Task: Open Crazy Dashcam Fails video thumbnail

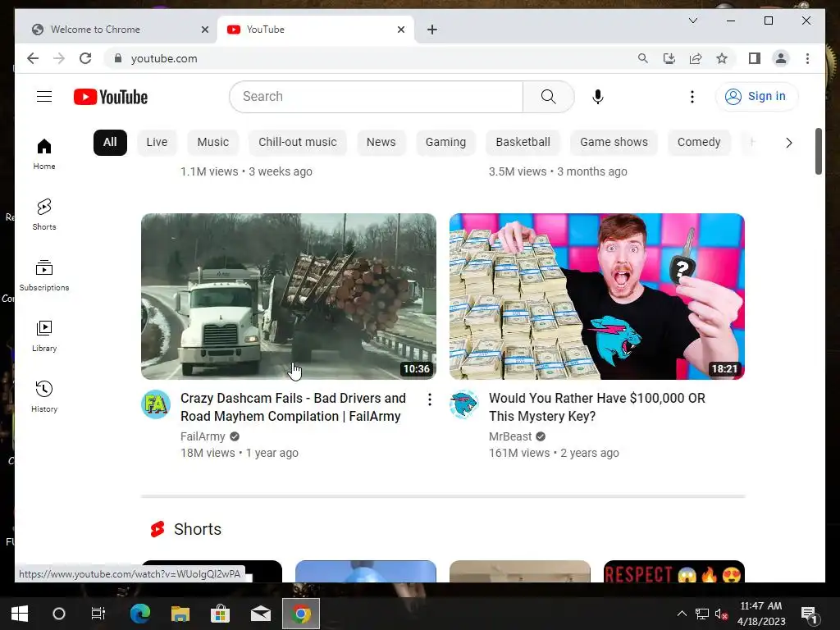Action: click(x=288, y=296)
